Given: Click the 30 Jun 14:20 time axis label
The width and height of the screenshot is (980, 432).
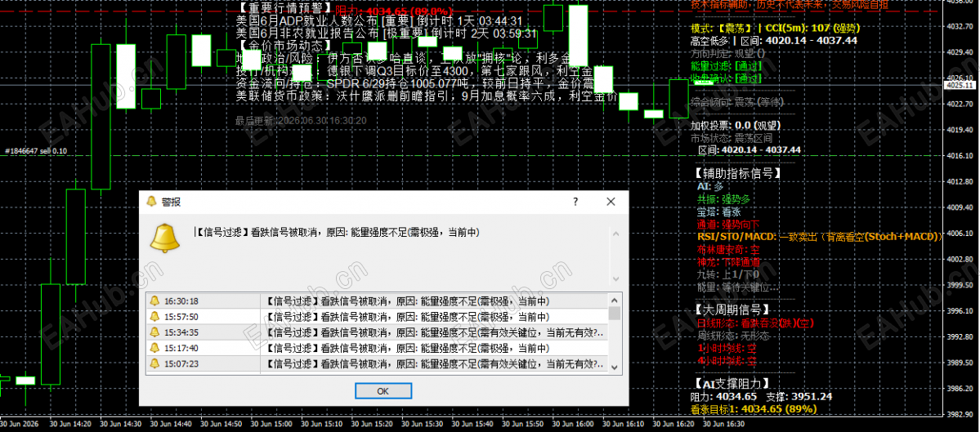Looking at the screenshot, I should 71,425.
